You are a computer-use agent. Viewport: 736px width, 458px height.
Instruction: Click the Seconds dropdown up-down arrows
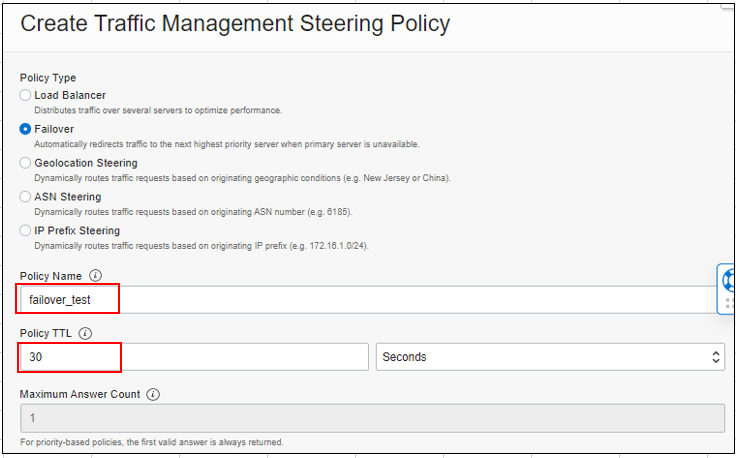point(715,357)
